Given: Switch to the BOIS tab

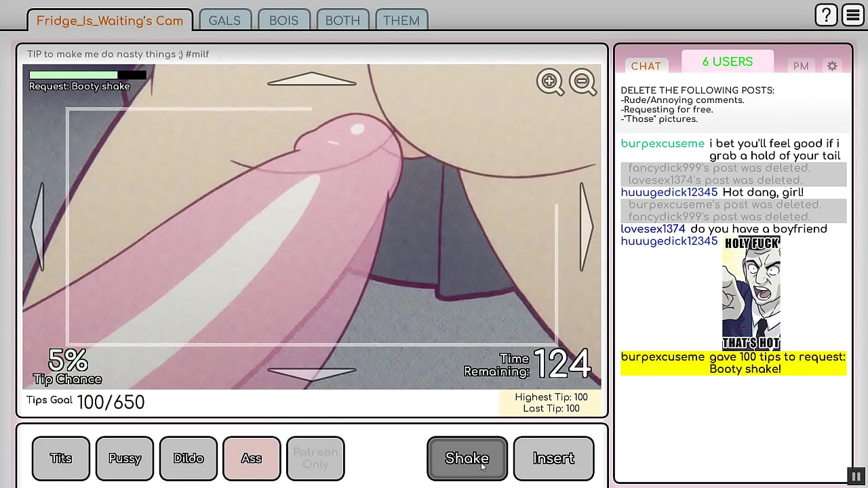Looking at the screenshot, I should 283,20.
